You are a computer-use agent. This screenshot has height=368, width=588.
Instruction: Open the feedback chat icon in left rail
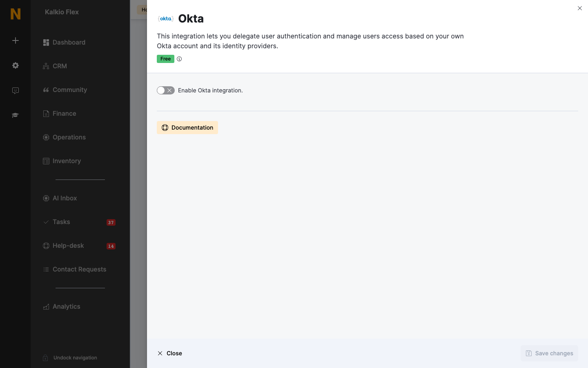(x=16, y=90)
